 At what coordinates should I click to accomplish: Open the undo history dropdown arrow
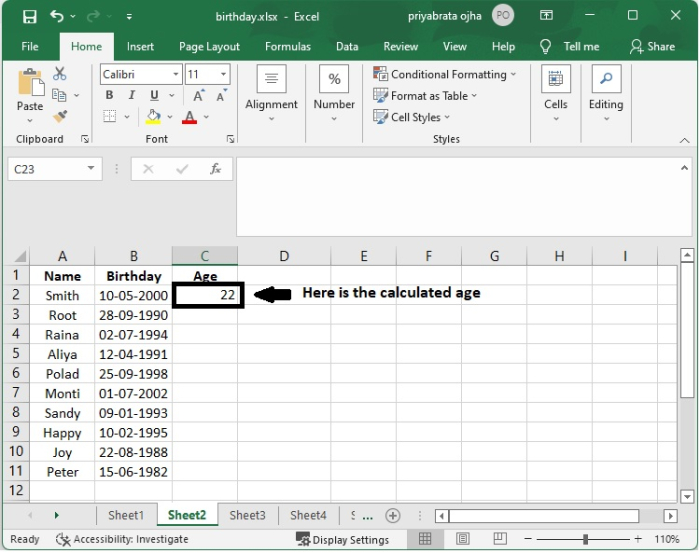73,17
